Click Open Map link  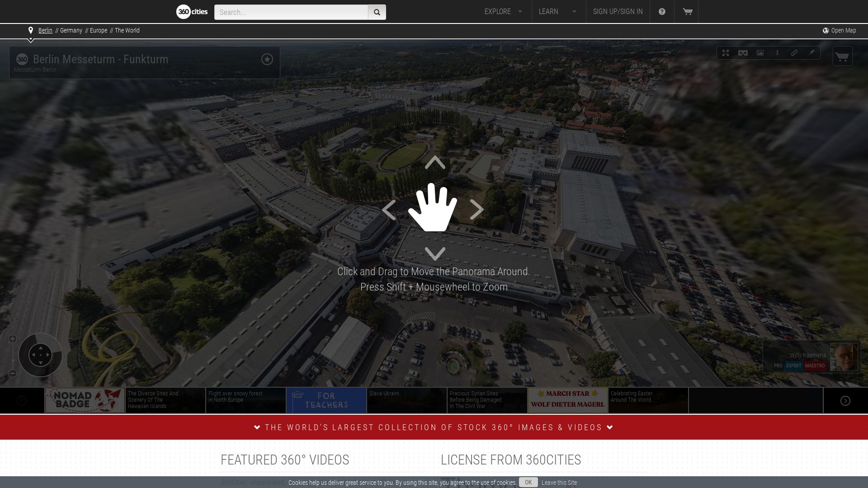pyautogui.click(x=843, y=30)
